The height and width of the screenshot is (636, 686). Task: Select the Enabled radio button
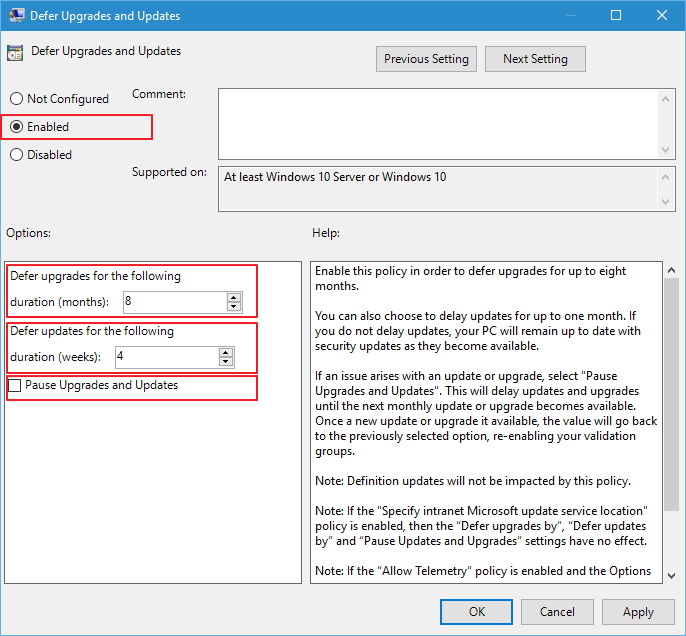coord(16,127)
